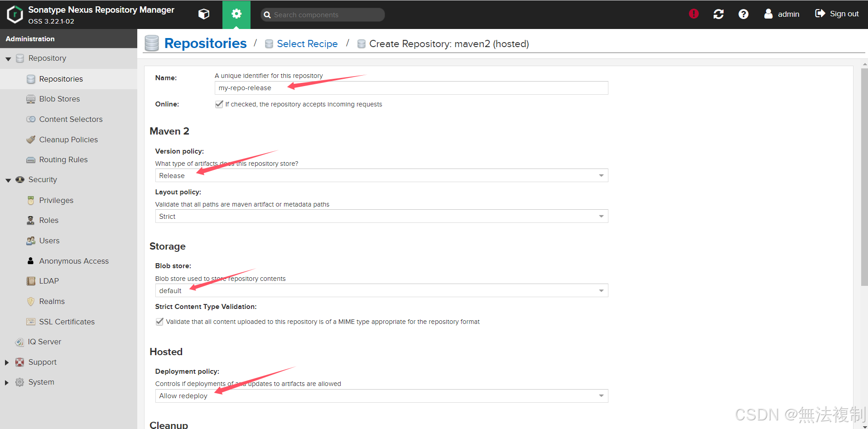Open the Version policy dropdown
Screen dimensions: 868x429
coord(381,175)
